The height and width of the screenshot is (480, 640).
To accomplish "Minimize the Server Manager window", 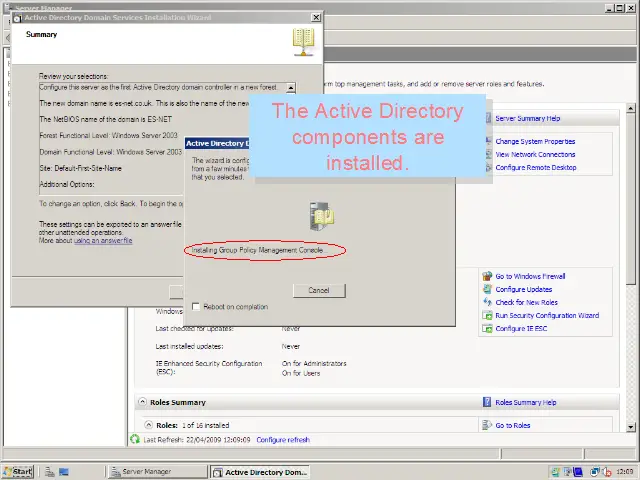I will point(609,8).
